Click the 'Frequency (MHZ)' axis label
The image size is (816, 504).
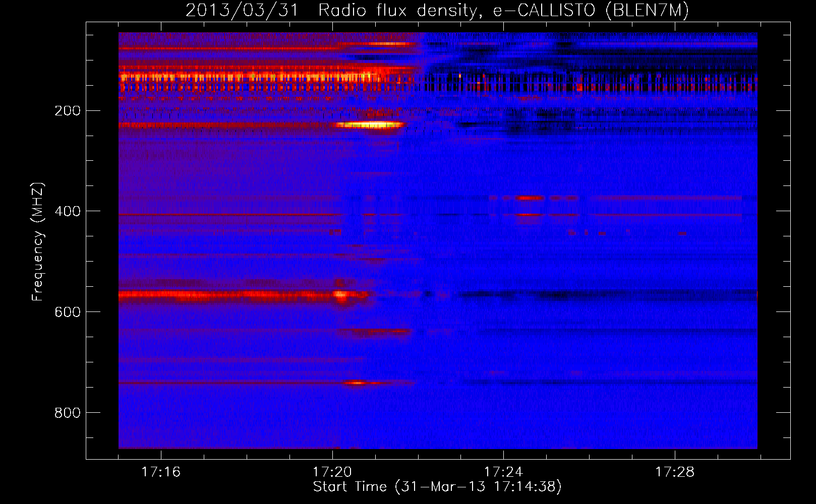point(38,242)
